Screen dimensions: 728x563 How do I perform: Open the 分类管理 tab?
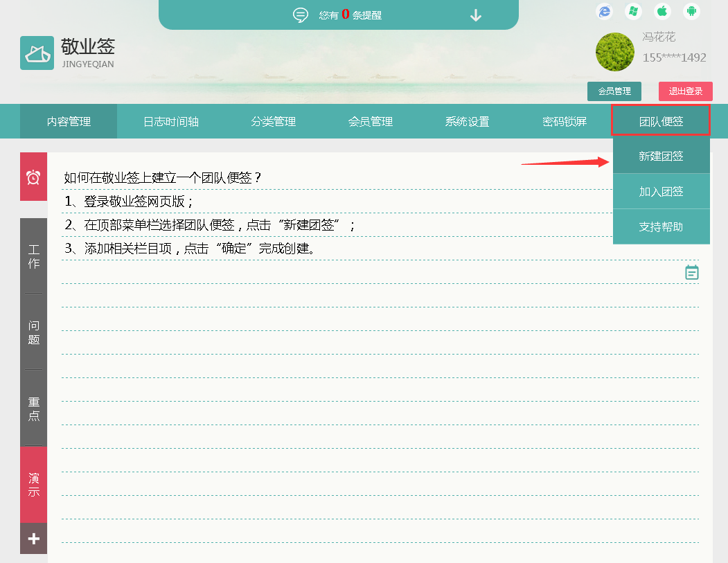point(273,121)
